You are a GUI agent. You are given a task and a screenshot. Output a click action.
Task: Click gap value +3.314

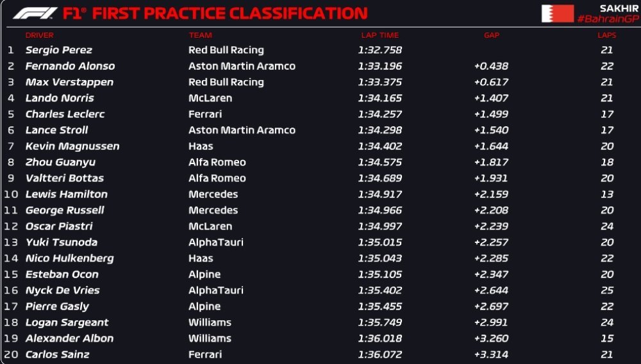pyautogui.click(x=491, y=354)
